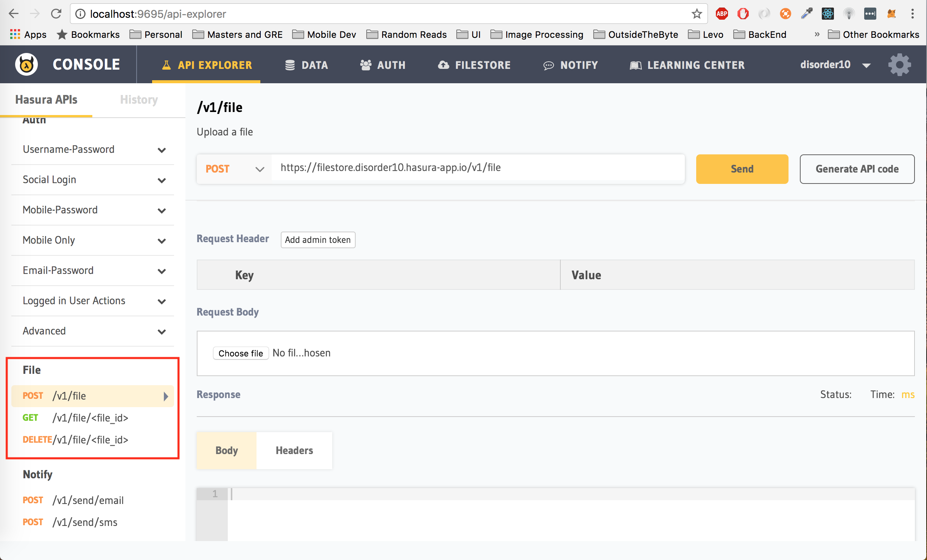
Task: Open Apps grid in bookmarks bar
Action: [x=28, y=34]
